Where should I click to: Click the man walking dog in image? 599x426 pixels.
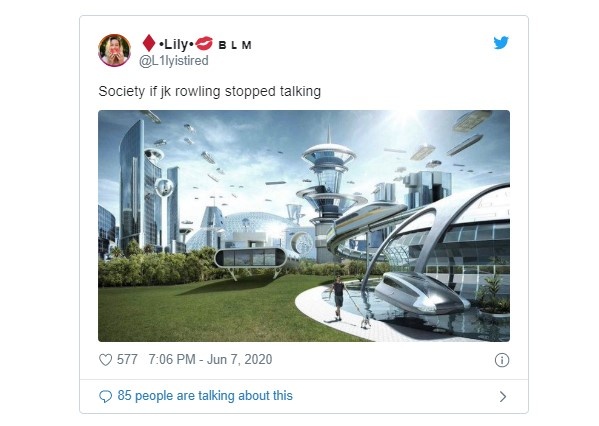point(338,298)
